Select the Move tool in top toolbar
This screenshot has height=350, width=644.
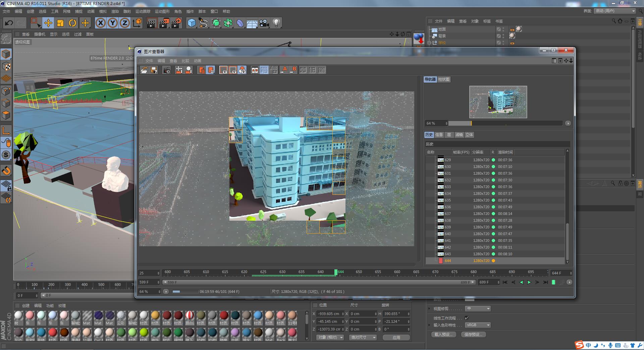pyautogui.click(x=48, y=23)
